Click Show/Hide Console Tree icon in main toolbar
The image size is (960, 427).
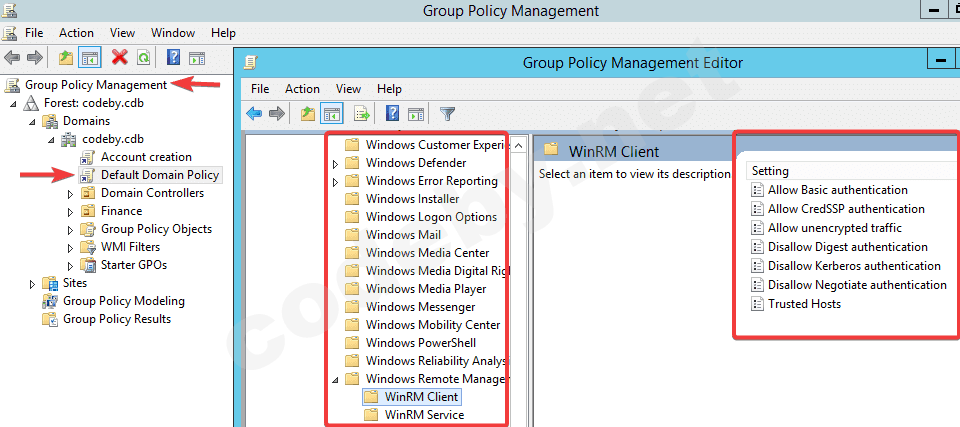pos(90,58)
